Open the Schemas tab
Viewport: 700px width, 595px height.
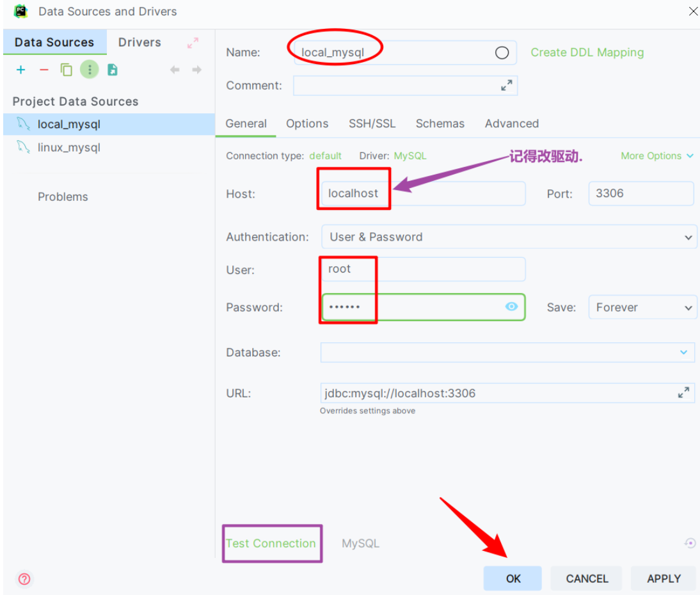pos(440,123)
